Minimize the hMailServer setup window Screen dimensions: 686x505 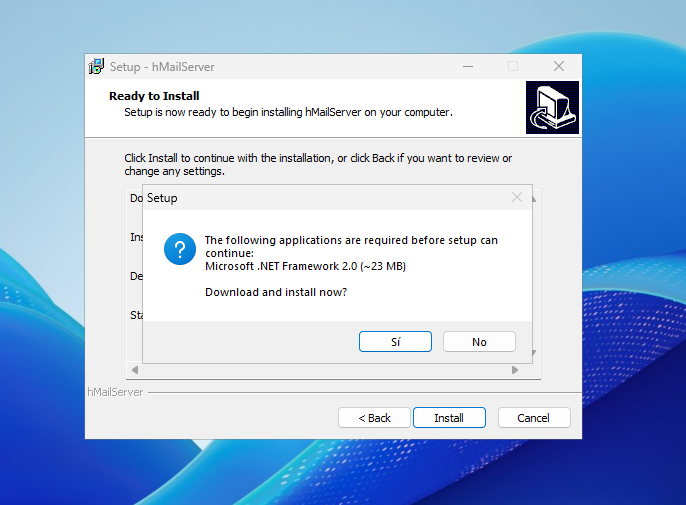[x=468, y=67]
